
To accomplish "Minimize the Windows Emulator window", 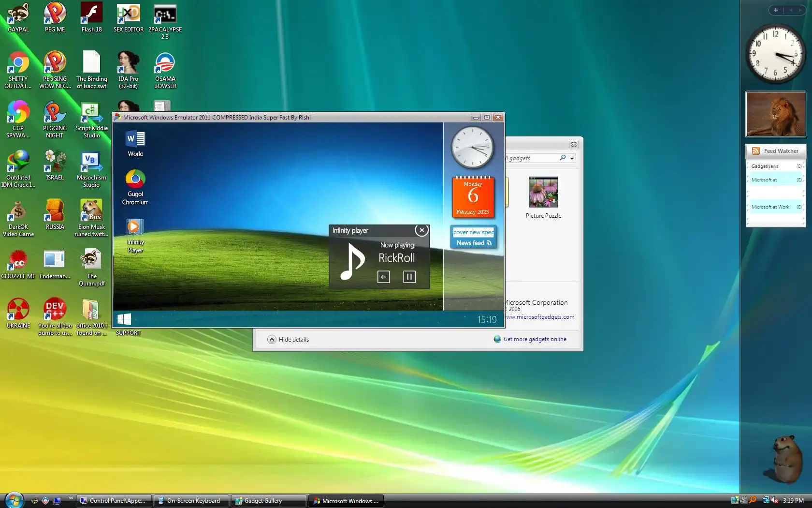I will coord(476,117).
